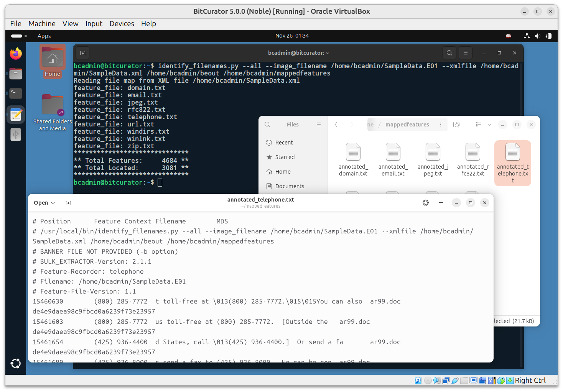Switch to list view in Files

pyautogui.click(x=479, y=125)
